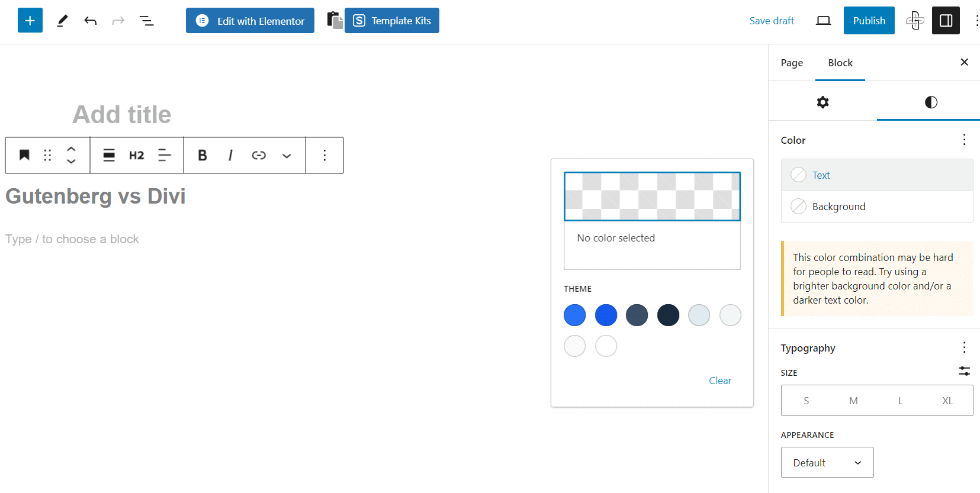980x493 pixels.
Task: Toggle the Settings sidebar panel
Action: [946, 21]
